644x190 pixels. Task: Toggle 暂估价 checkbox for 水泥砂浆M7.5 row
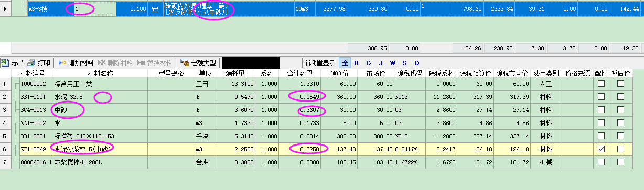pyautogui.click(x=620, y=149)
